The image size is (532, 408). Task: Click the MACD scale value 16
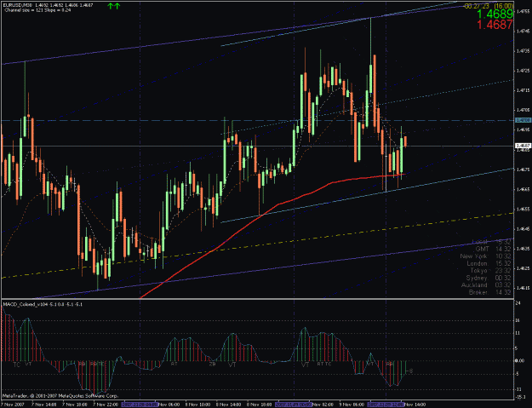tap(518, 320)
